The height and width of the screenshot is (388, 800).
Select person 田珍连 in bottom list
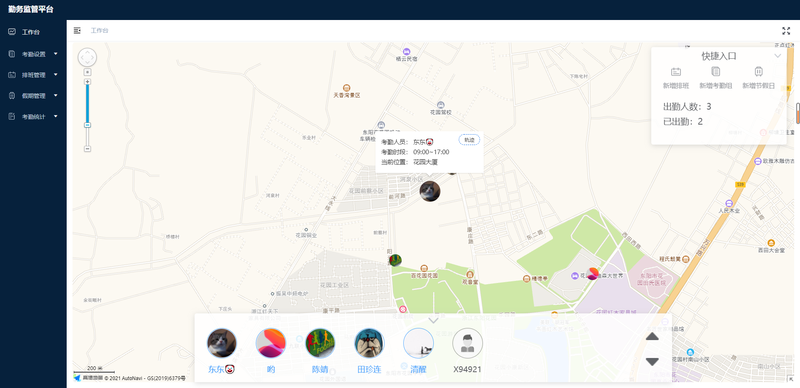pos(369,350)
